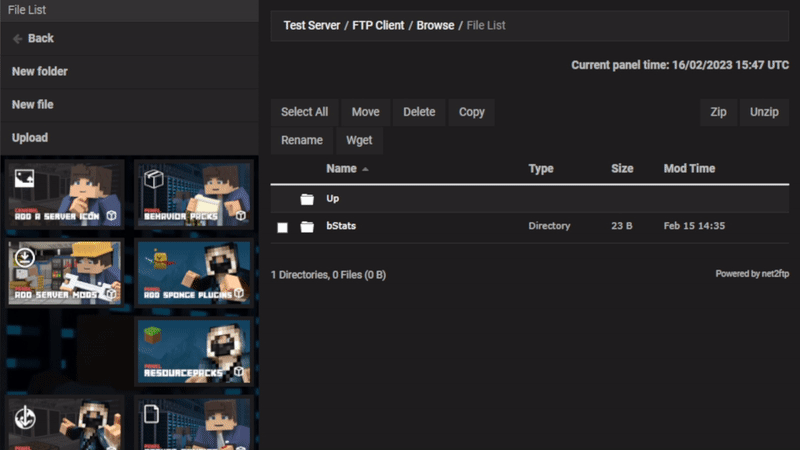The height and width of the screenshot is (450, 800).
Task: Open FTP Client breadcrumb link
Action: pyautogui.click(x=380, y=25)
